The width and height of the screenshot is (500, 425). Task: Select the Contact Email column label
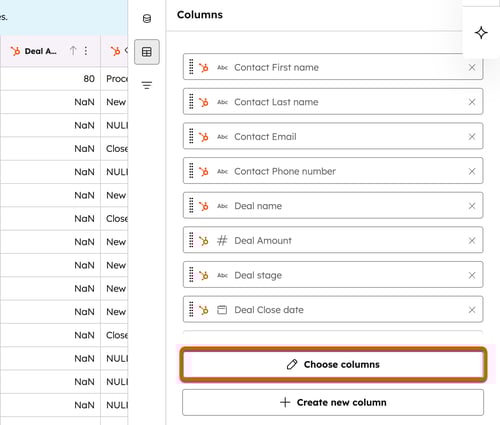tap(265, 137)
